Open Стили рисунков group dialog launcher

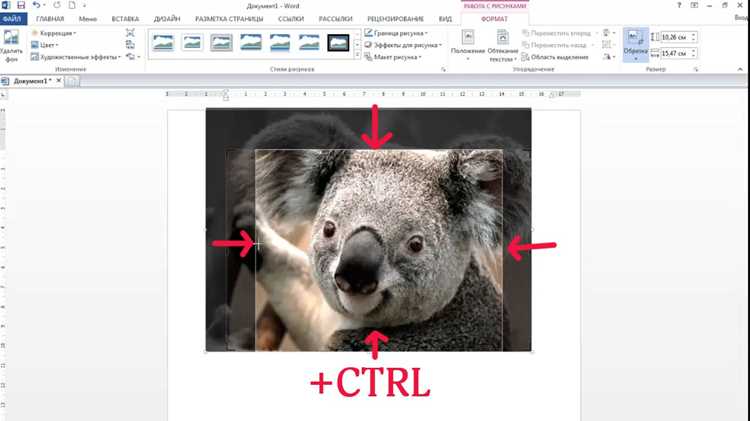(x=443, y=69)
